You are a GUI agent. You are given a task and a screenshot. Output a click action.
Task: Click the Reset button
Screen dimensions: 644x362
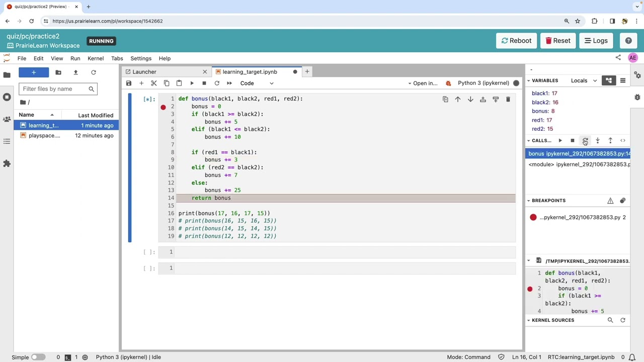point(558,41)
